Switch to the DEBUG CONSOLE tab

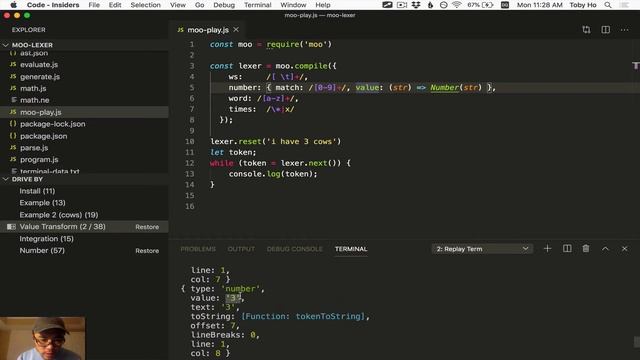click(295, 249)
